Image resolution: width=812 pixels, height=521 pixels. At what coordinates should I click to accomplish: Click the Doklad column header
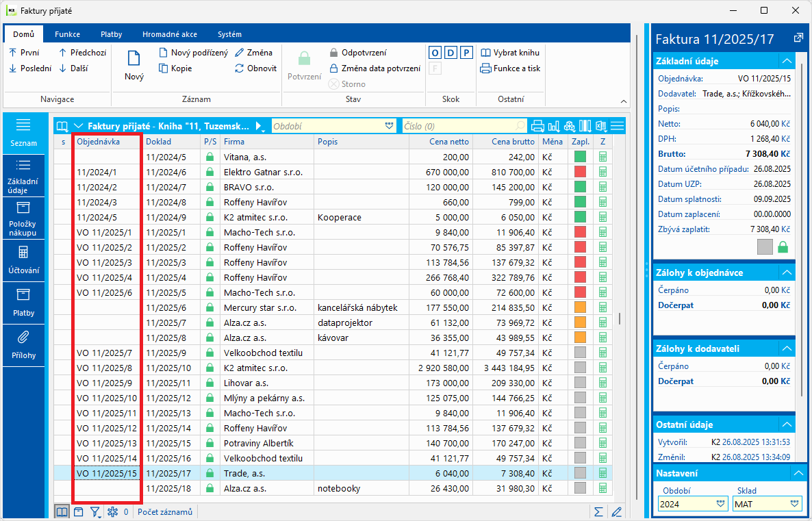(172, 142)
